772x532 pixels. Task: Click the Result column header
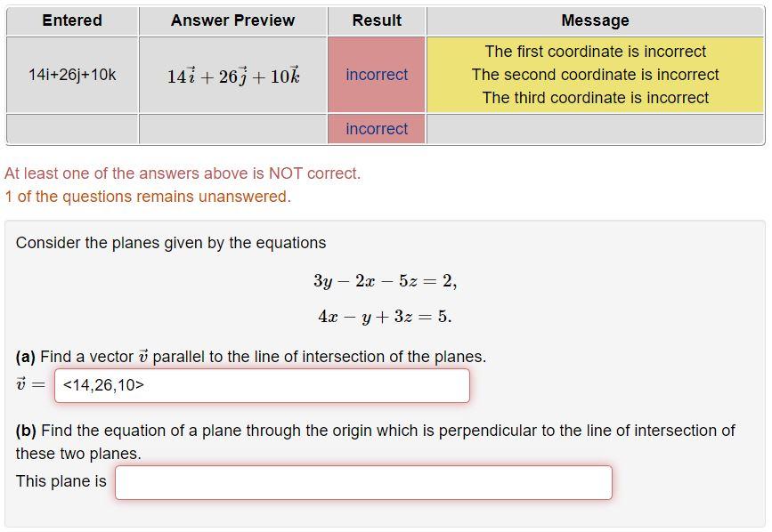(377, 20)
